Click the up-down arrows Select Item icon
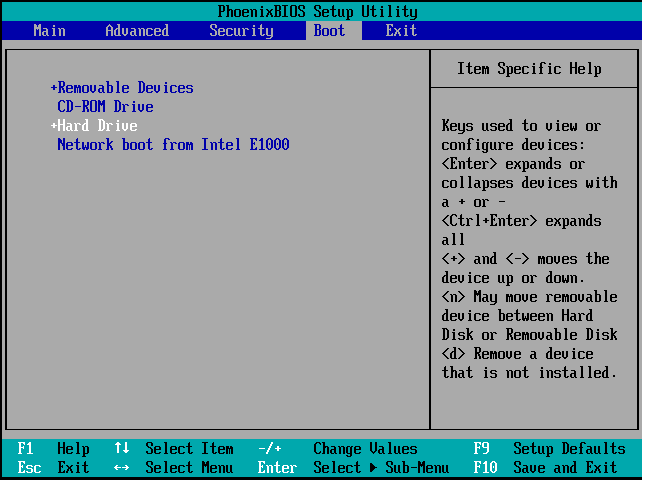 coord(122,448)
